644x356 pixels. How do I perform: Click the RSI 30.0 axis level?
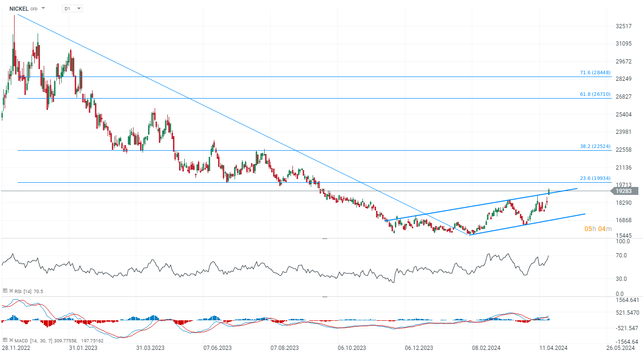click(622, 279)
